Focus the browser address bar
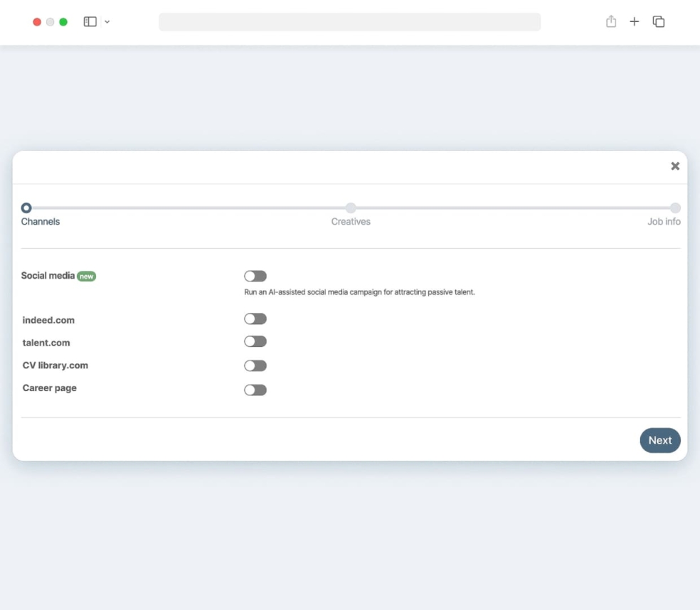Viewport: 700px width, 610px height. (x=349, y=22)
